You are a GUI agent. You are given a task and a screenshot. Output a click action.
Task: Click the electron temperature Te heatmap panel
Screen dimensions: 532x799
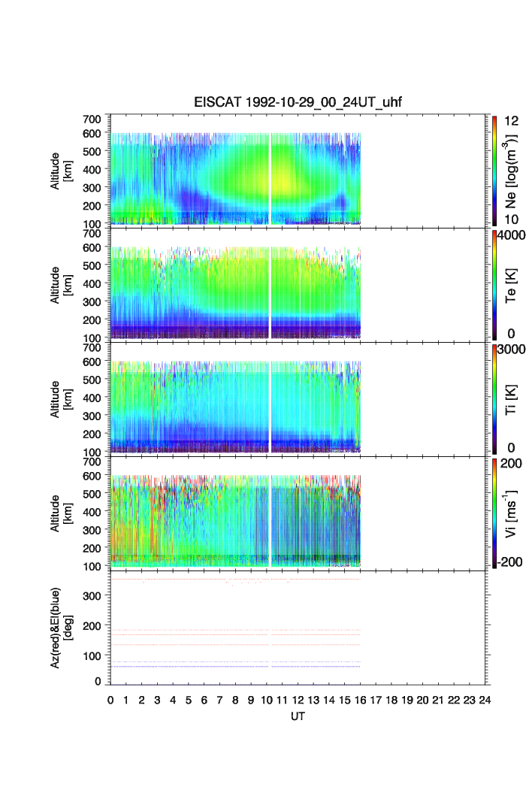tap(298, 286)
